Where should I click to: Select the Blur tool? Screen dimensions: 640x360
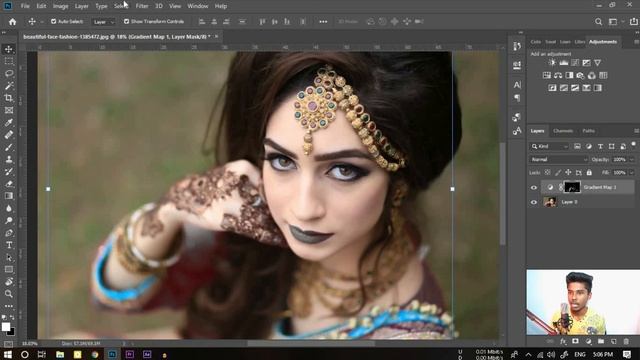tap(9, 209)
